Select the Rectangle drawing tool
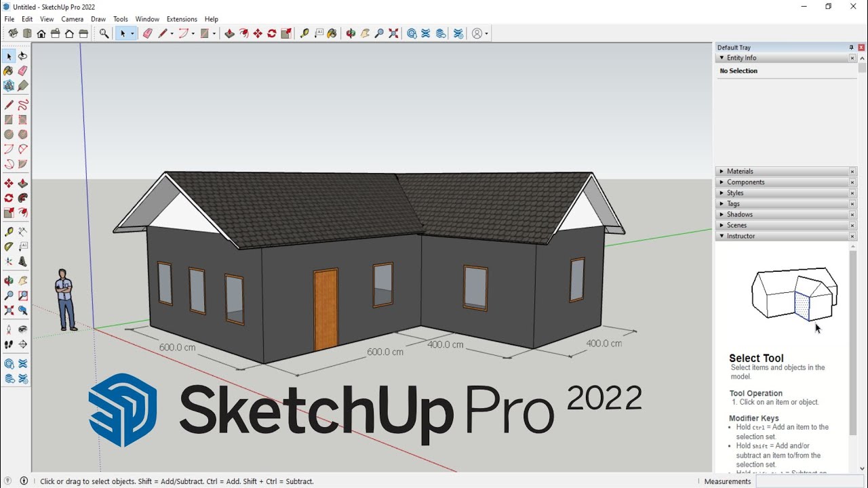 9,119
